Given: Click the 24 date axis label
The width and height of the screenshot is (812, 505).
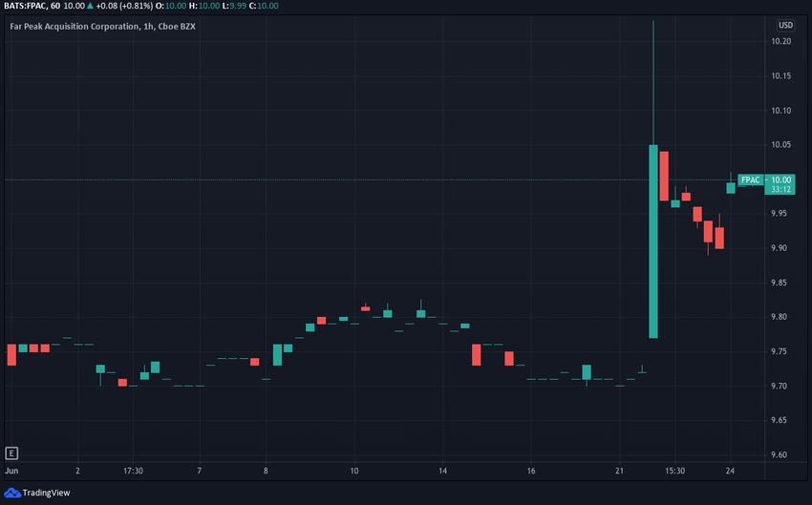Looking at the screenshot, I should pos(730,471).
